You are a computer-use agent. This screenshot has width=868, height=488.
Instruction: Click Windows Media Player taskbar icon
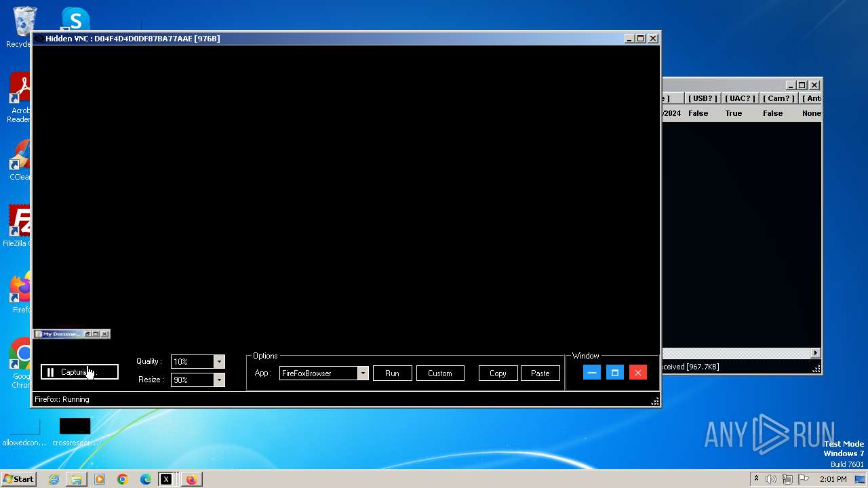(x=100, y=479)
